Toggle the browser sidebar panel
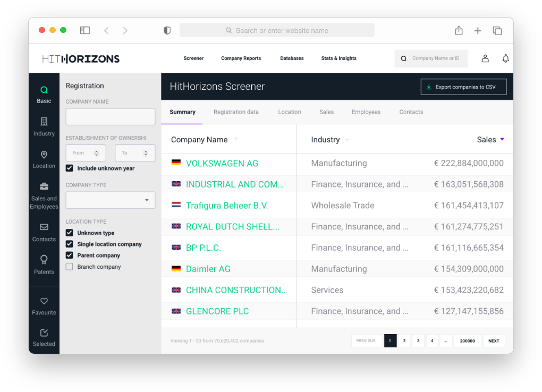542x392 pixels. point(85,30)
